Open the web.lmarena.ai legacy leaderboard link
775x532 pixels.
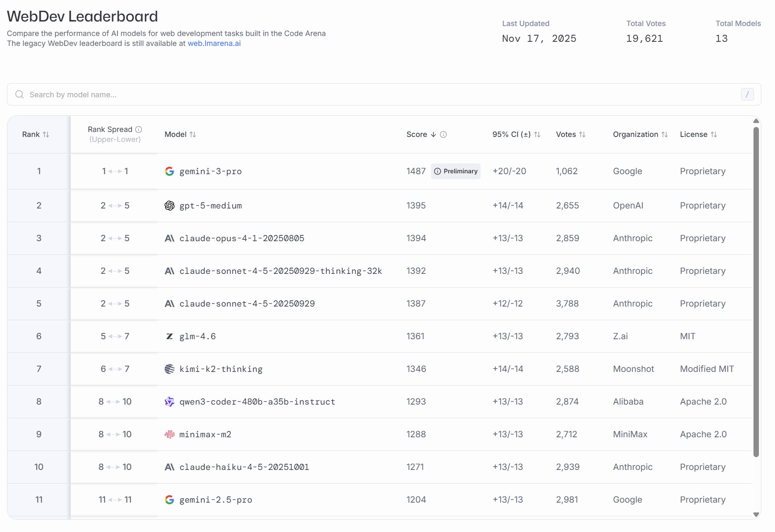[x=214, y=43]
